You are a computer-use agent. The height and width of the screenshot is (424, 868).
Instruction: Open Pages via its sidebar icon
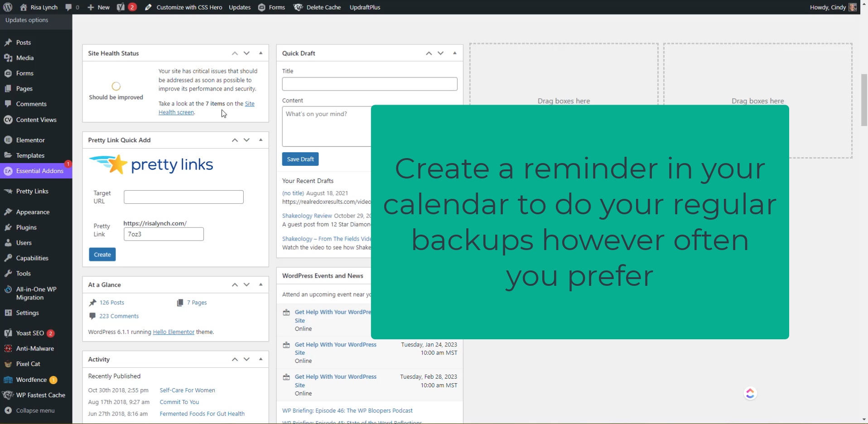click(x=8, y=89)
